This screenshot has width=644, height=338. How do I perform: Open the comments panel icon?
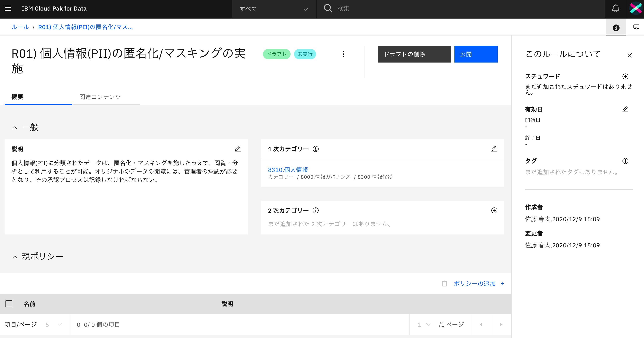[636, 27]
